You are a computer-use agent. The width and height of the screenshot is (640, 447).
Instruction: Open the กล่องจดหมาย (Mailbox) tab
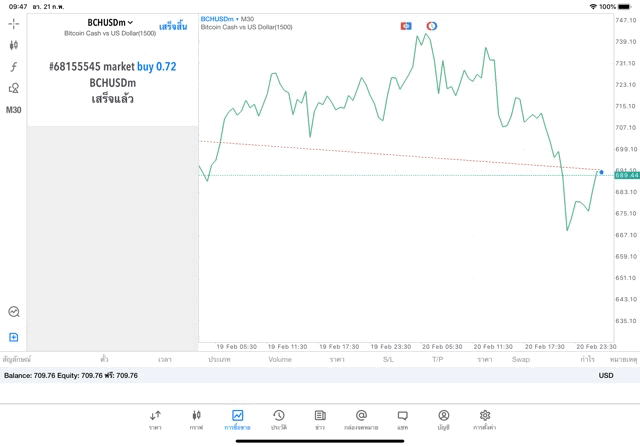pyautogui.click(x=361, y=419)
